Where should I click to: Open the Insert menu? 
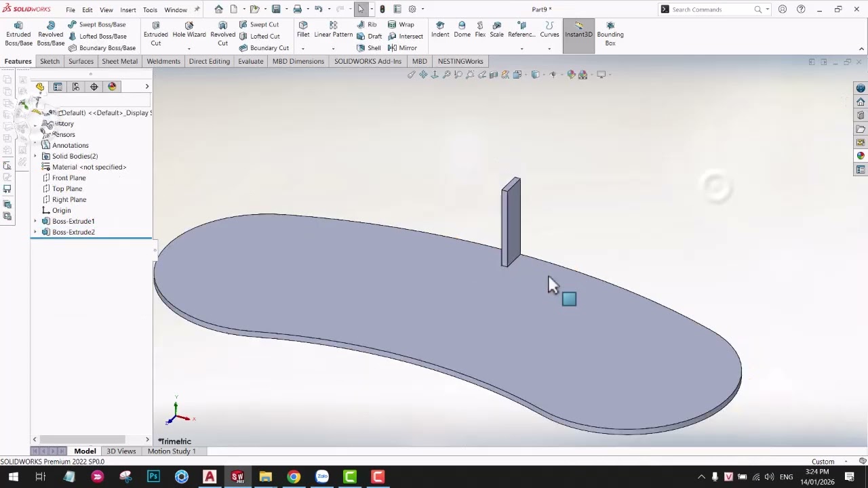click(128, 10)
